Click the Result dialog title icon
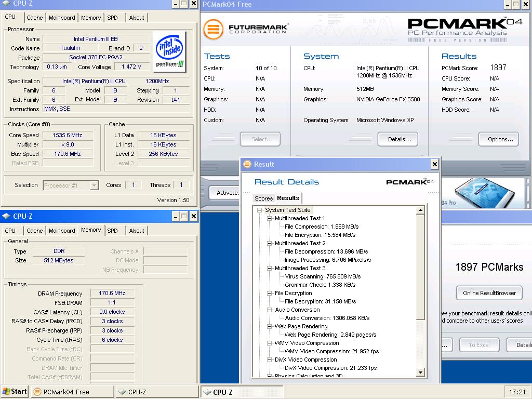The width and height of the screenshot is (532, 399). [x=247, y=164]
